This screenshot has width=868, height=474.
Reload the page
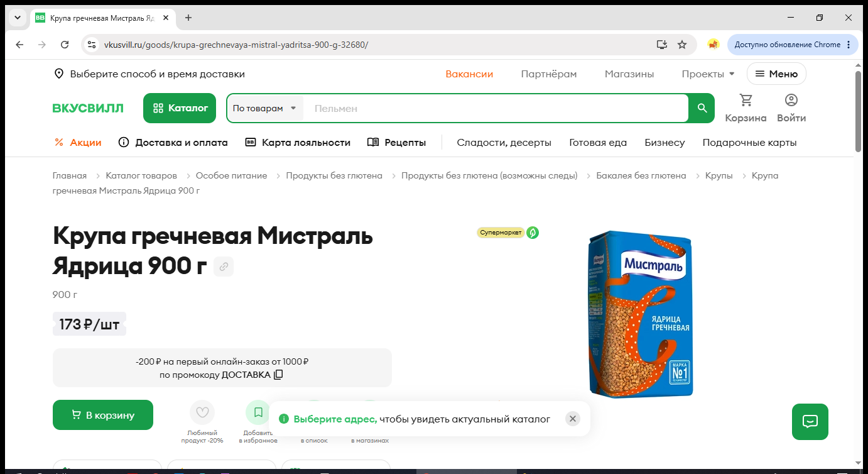pyautogui.click(x=65, y=45)
